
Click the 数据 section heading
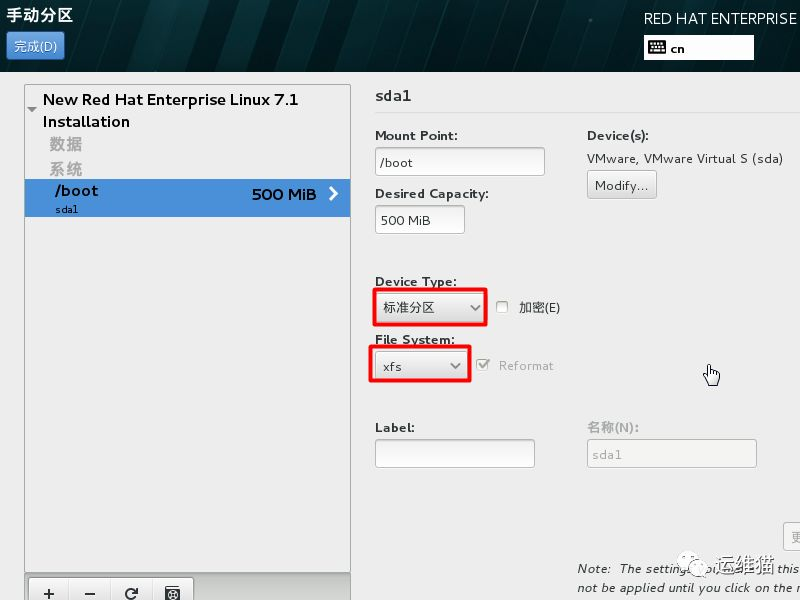pos(65,144)
